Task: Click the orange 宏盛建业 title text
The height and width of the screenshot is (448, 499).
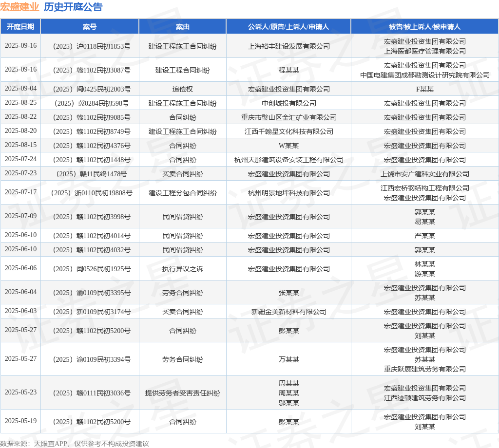Action: 19,7
